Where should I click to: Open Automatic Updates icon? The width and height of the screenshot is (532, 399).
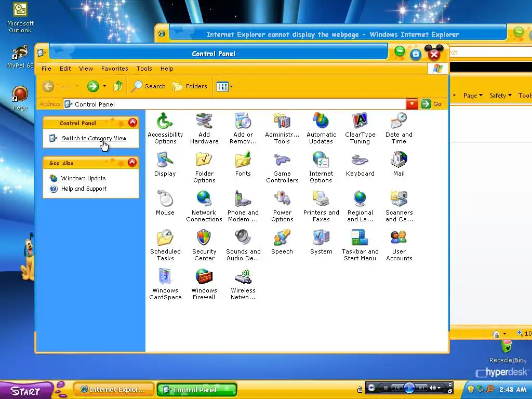click(321, 128)
